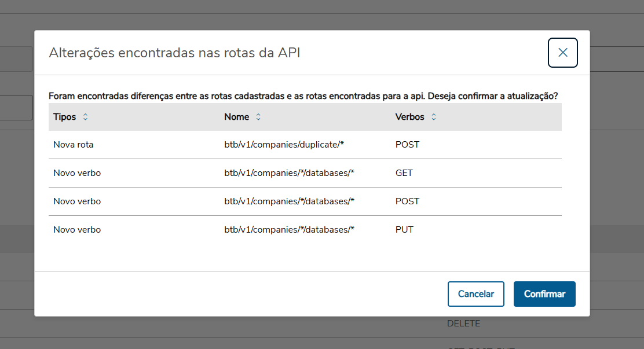Close the API route changes dialog
This screenshot has width=644, height=349.
coord(562,53)
